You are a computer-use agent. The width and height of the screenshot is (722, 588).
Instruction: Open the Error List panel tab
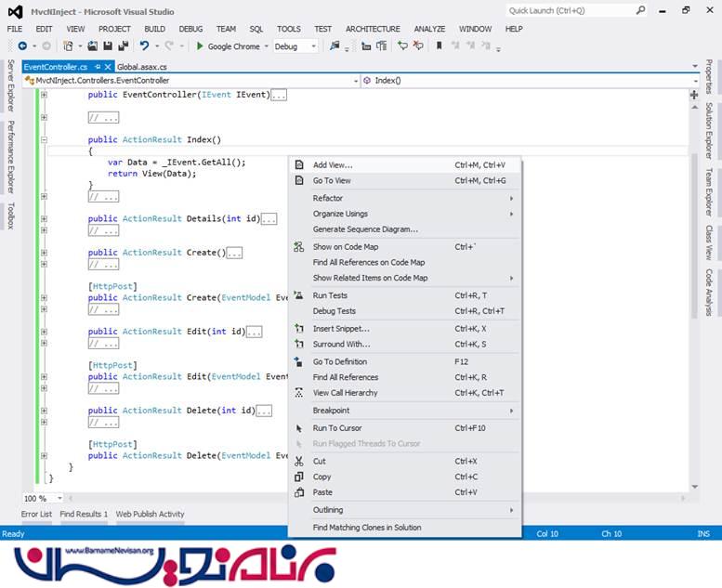tap(36, 514)
